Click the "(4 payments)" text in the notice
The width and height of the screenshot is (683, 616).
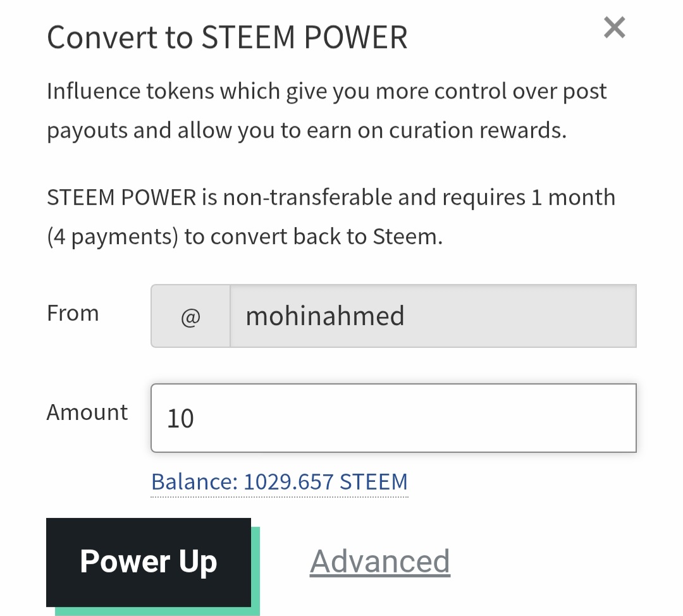[113, 237]
